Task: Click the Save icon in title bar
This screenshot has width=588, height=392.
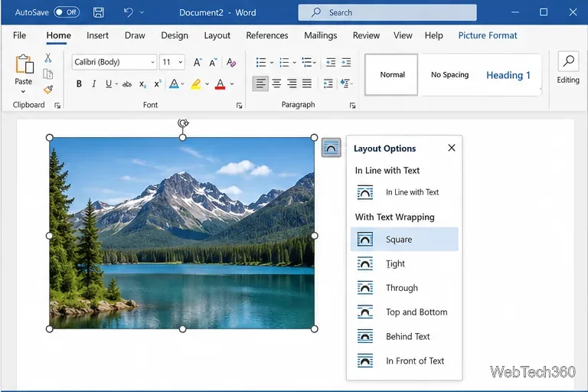Action: [x=98, y=12]
